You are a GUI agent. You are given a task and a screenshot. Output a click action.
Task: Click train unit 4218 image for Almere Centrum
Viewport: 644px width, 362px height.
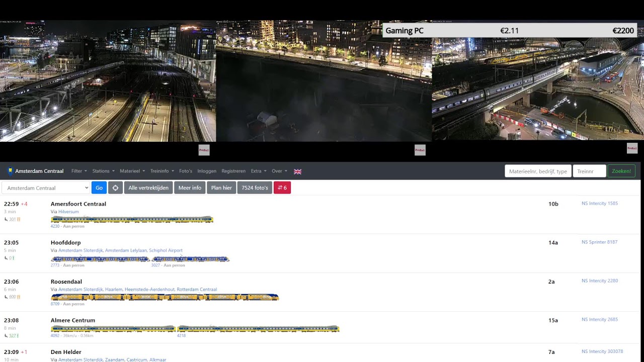258,329
